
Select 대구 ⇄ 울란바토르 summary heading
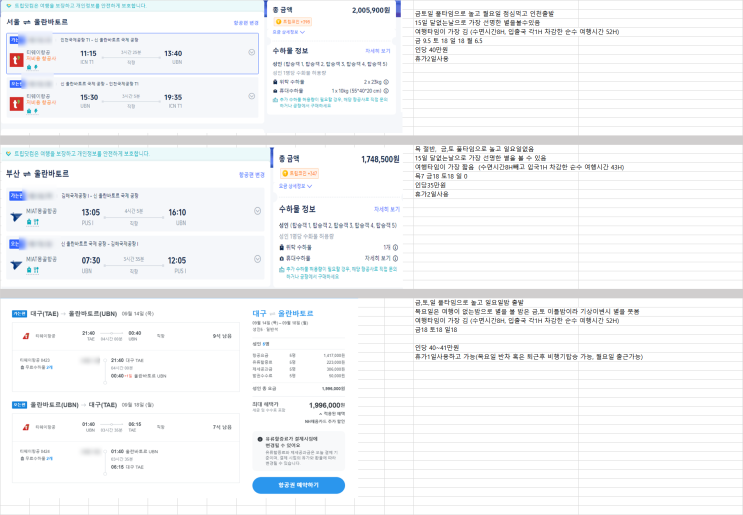pos(283,313)
